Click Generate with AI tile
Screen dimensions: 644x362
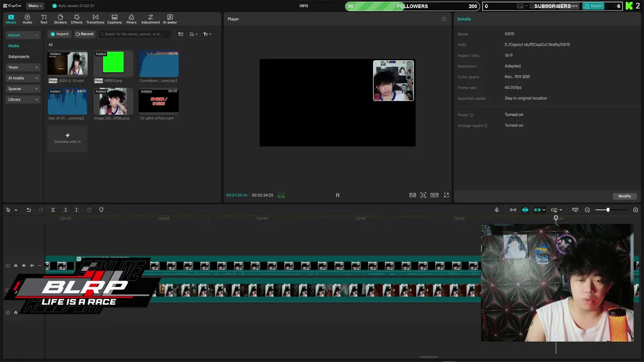tap(67, 138)
